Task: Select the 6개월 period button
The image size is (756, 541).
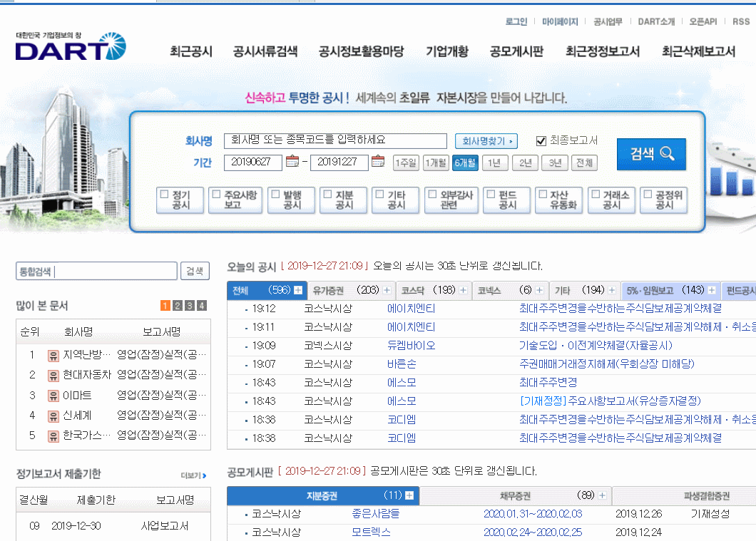Action: [x=465, y=163]
